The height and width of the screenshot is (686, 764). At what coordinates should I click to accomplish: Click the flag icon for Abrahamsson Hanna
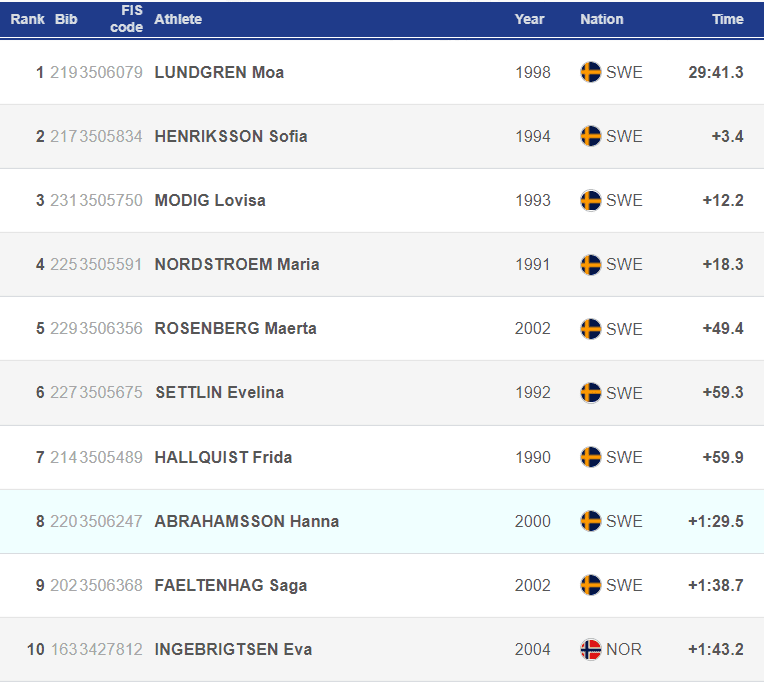click(x=591, y=521)
